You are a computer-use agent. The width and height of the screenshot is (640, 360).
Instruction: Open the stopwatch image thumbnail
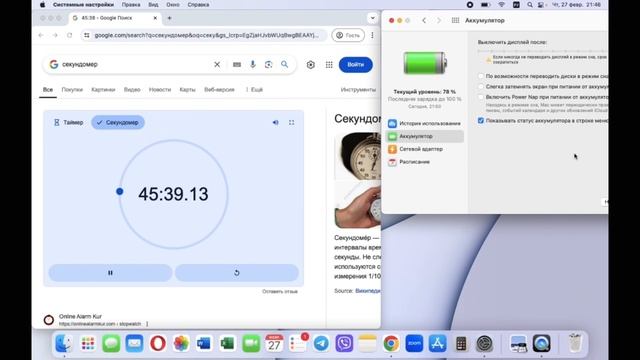(358, 156)
